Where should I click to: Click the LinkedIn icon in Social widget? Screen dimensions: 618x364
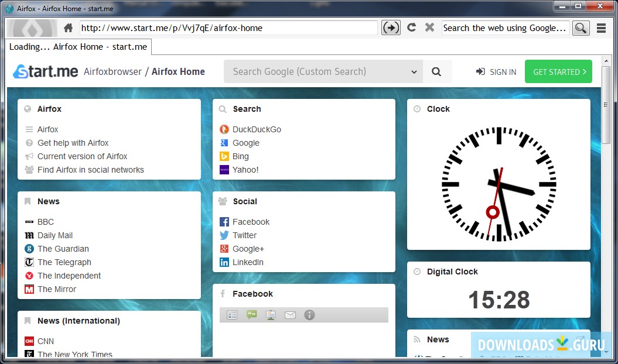pyautogui.click(x=224, y=262)
